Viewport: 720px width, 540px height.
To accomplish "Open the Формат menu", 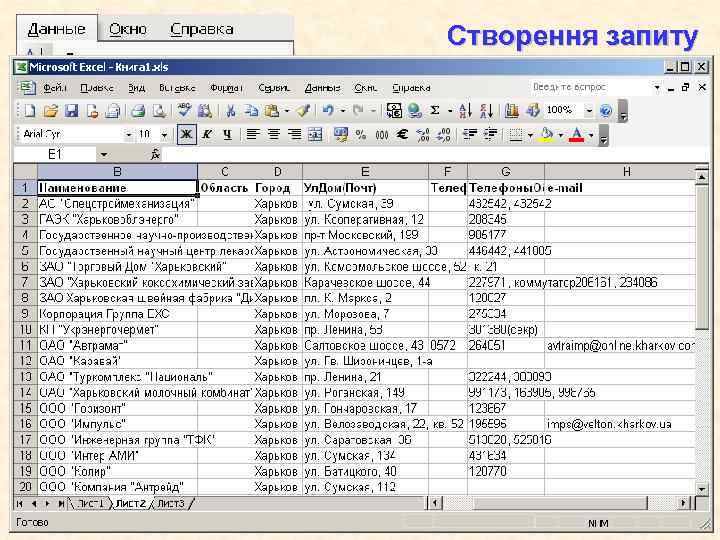I will [226, 87].
